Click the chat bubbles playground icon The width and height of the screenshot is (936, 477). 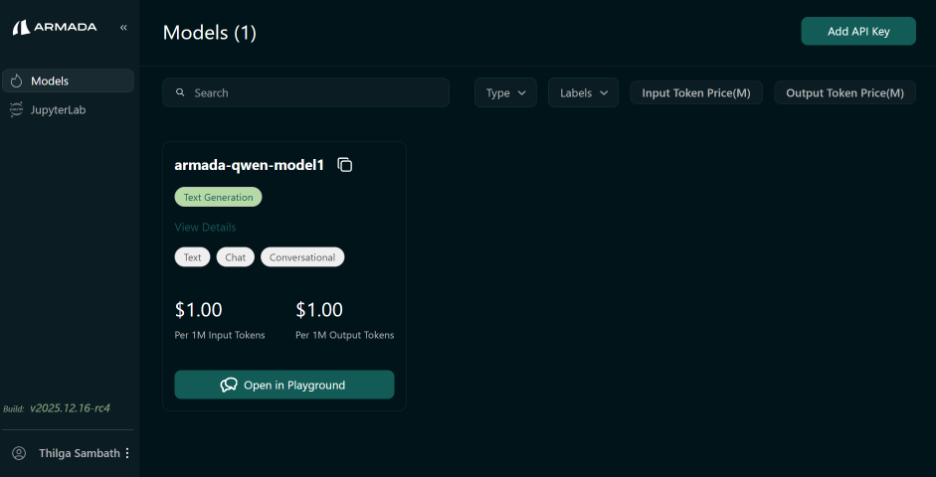[x=229, y=385]
